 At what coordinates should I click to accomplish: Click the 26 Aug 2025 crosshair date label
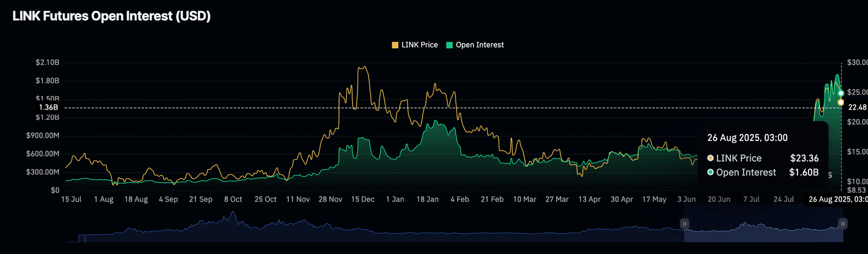tap(837, 200)
